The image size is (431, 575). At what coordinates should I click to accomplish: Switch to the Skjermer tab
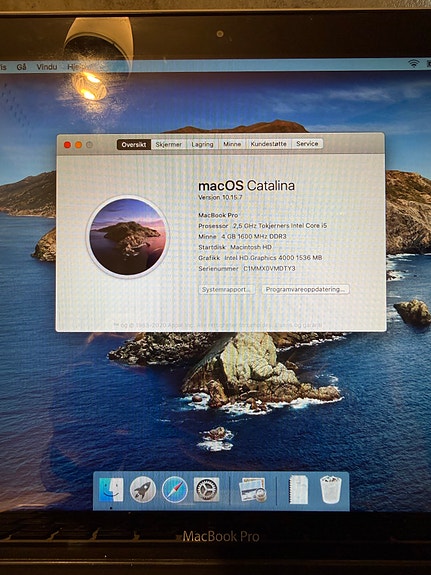[x=168, y=144]
